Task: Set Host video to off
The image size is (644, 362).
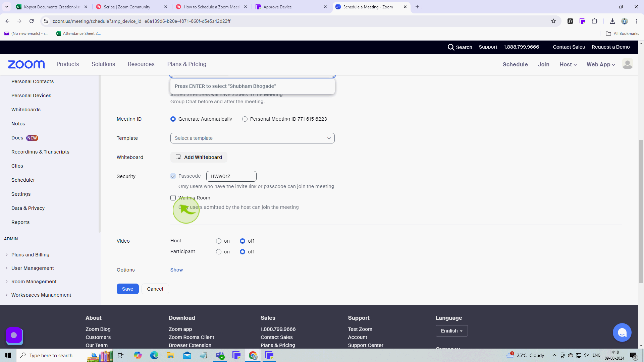Action: (243, 241)
